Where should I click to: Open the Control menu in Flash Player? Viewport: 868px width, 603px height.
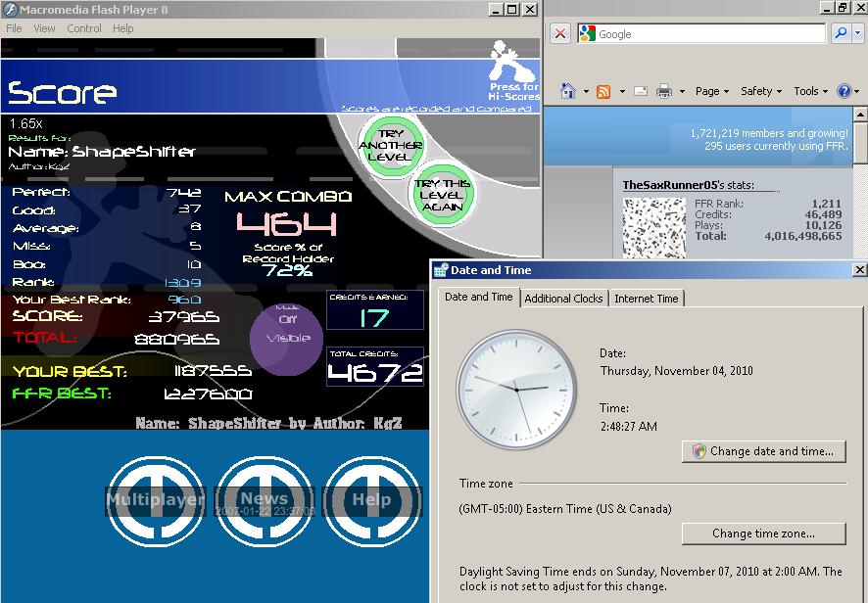(x=84, y=28)
